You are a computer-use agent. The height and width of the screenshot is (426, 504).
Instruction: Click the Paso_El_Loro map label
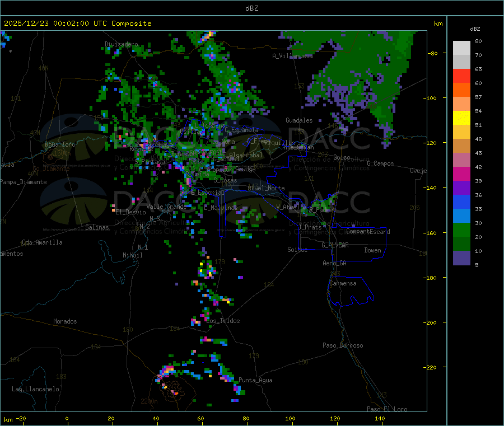click(x=387, y=409)
